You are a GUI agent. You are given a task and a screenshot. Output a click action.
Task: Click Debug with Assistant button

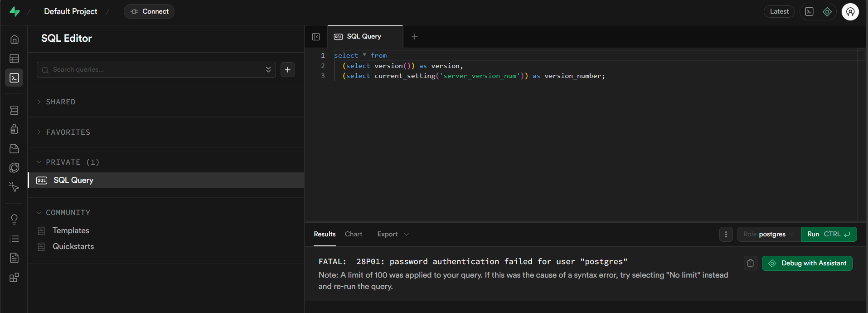[807, 263]
